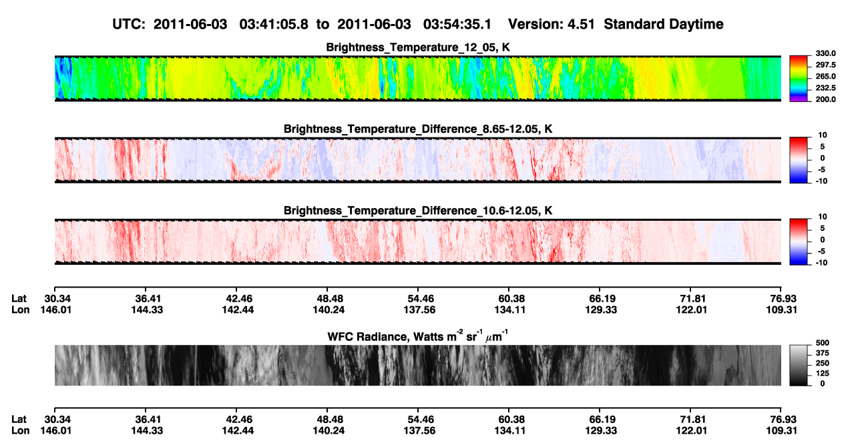The width and height of the screenshot is (868, 445).
Task: Click the 8.65-12.05 temperature difference image strip
Action: coord(418,160)
